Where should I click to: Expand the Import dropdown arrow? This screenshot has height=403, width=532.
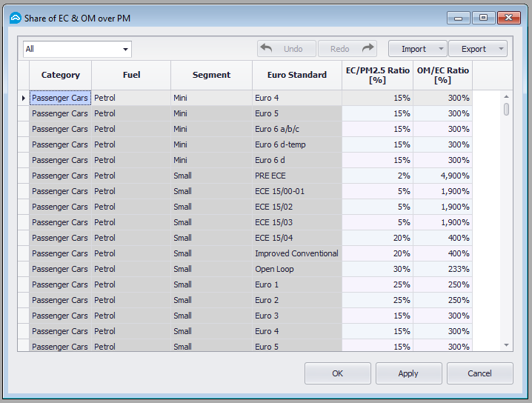click(441, 49)
